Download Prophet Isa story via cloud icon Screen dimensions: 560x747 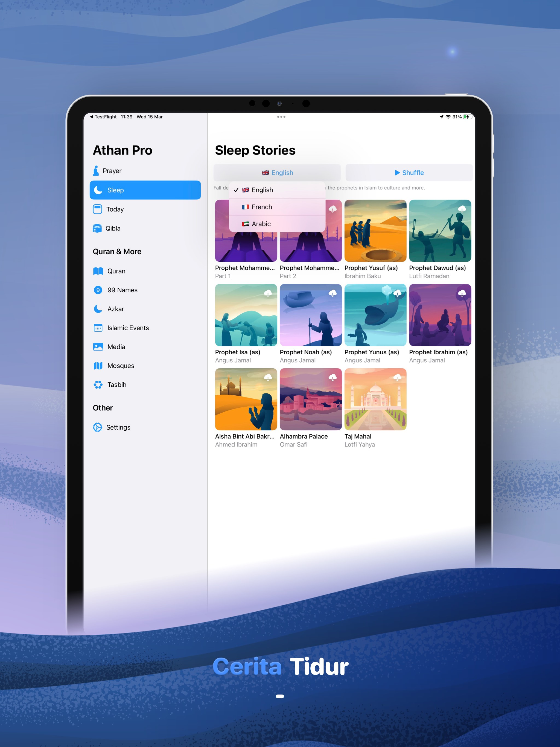(x=268, y=293)
